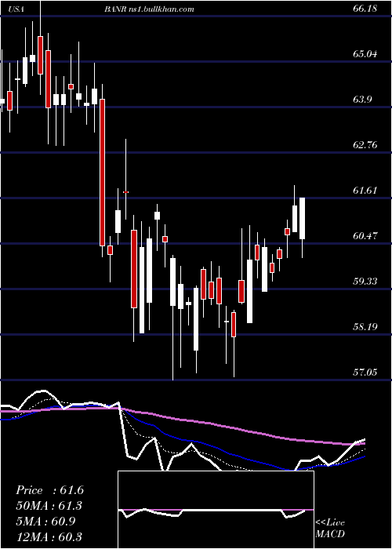Click the 63.9 price axis label
This screenshot has width=392, height=549.
[x=362, y=100]
